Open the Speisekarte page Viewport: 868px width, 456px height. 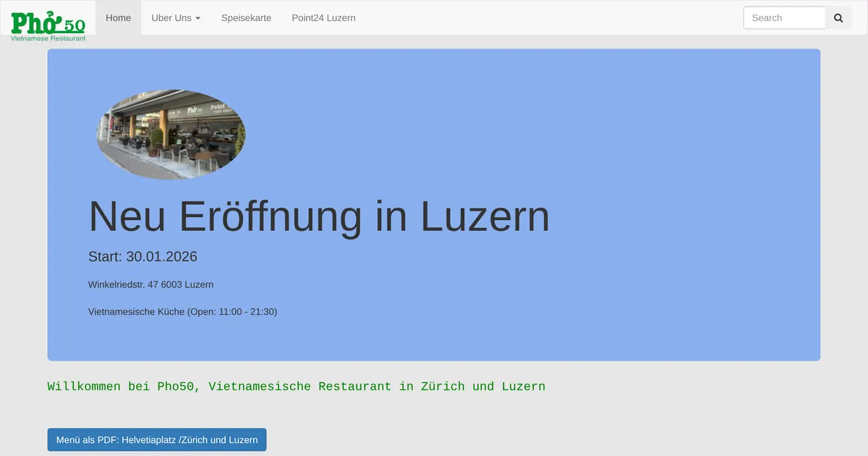[246, 18]
